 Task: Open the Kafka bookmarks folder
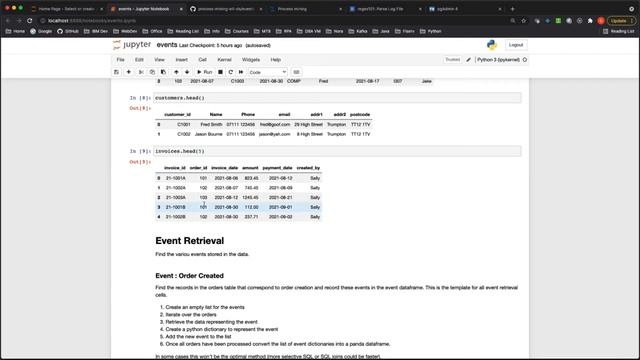click(x=358, y=31)
